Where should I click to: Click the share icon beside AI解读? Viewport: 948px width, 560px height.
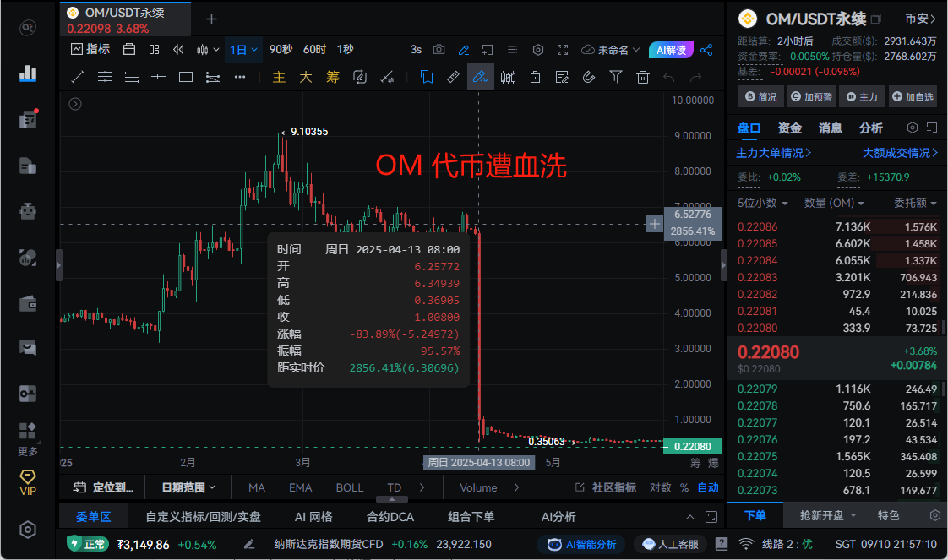point(706,50)
